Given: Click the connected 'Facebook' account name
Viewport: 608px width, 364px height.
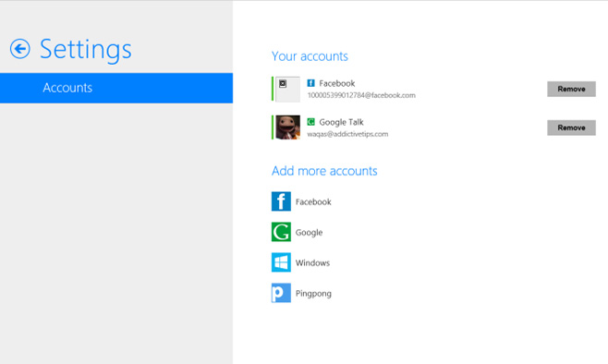Looking at the screenshot, I should 337,83.
